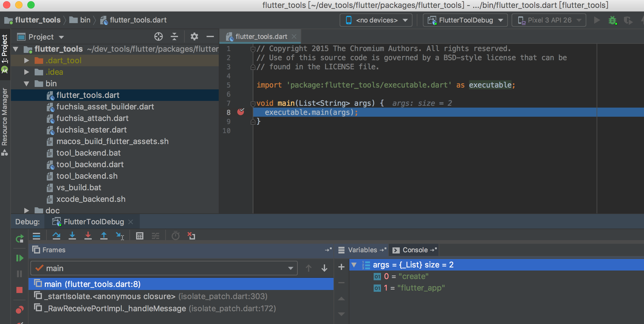
Task: Click the blue Step Into icon
Action: pyautogui.click(x=72, y=236)
